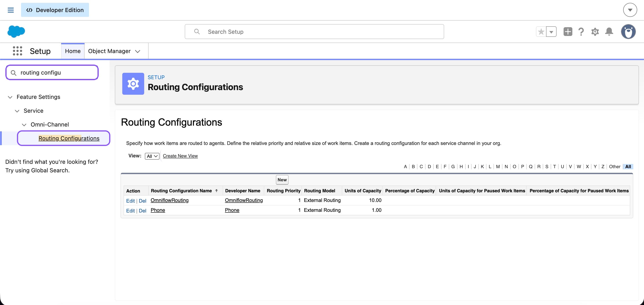Click the New routing configuration button

tap(282, 180)
